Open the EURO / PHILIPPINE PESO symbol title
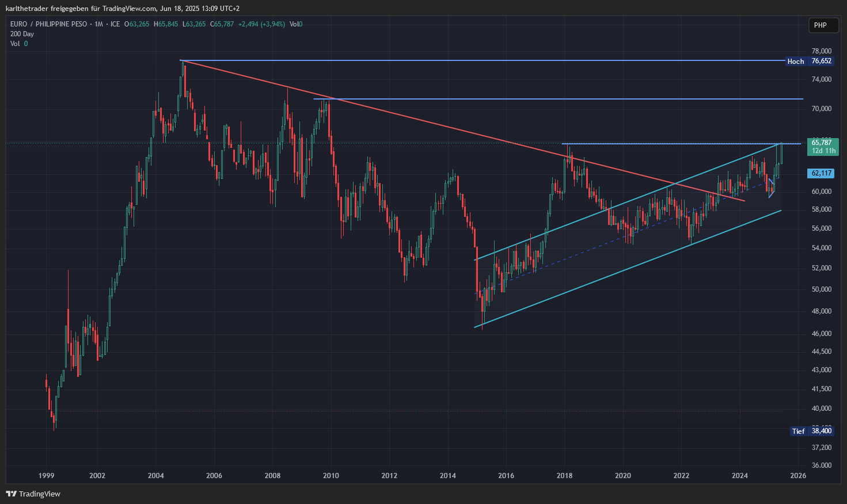 click(49, 24)
